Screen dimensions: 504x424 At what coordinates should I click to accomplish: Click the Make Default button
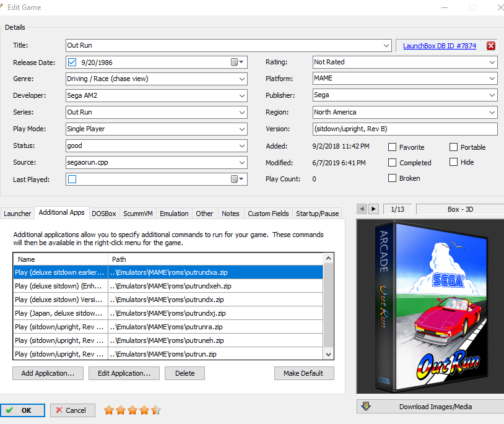point(304,373)
